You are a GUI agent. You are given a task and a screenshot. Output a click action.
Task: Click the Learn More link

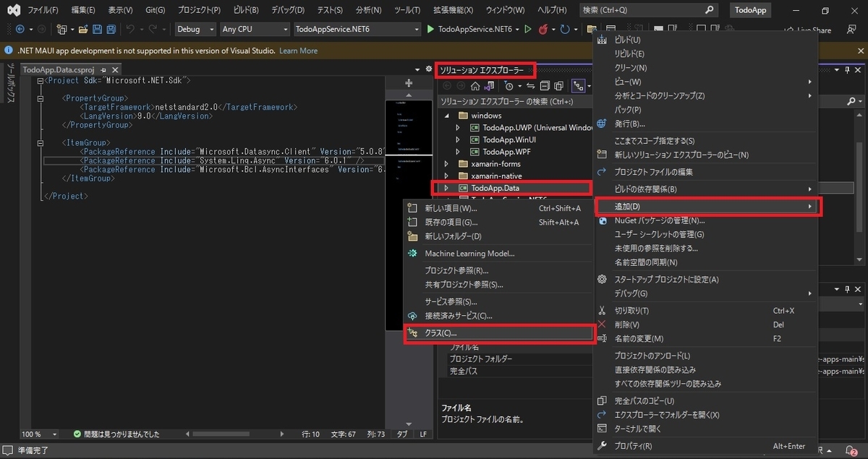pos(298,51)
